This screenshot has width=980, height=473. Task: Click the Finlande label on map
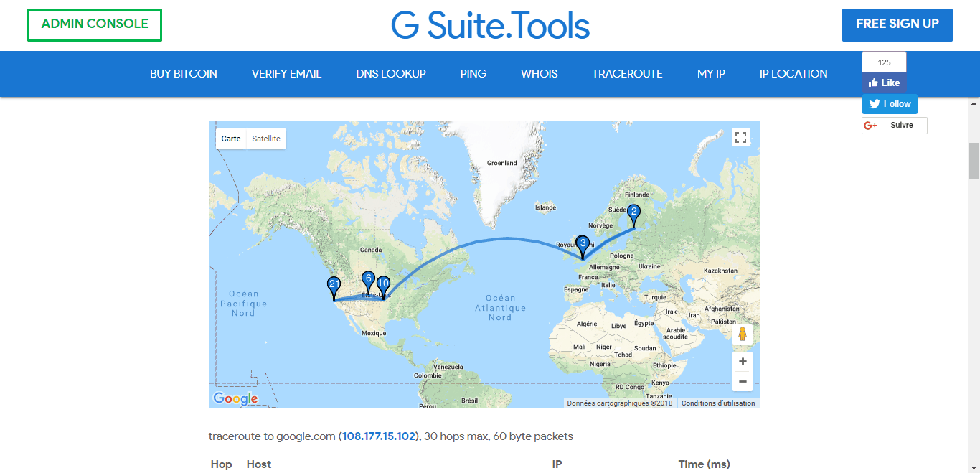[636, 195]
